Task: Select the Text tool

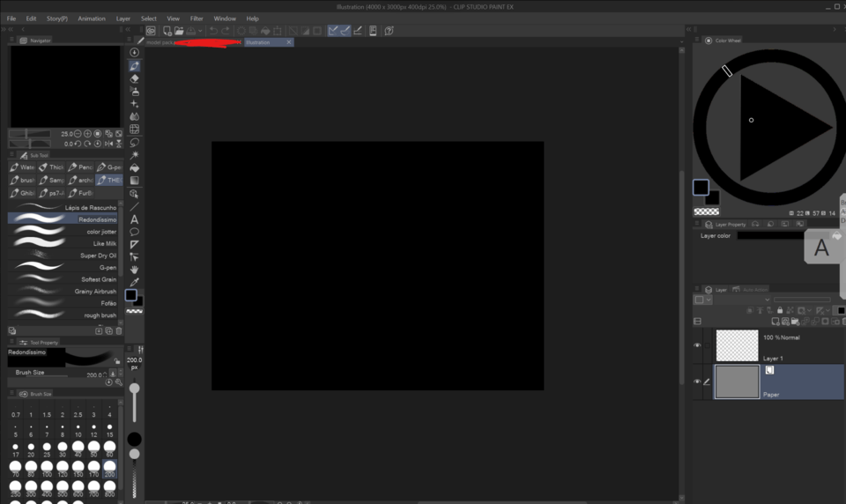Action: point(134,219)
